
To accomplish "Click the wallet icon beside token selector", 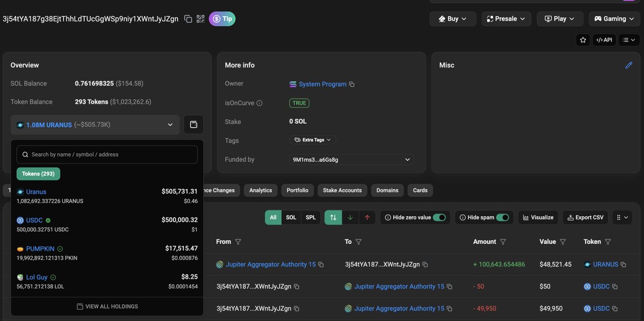I will point(194,125).
